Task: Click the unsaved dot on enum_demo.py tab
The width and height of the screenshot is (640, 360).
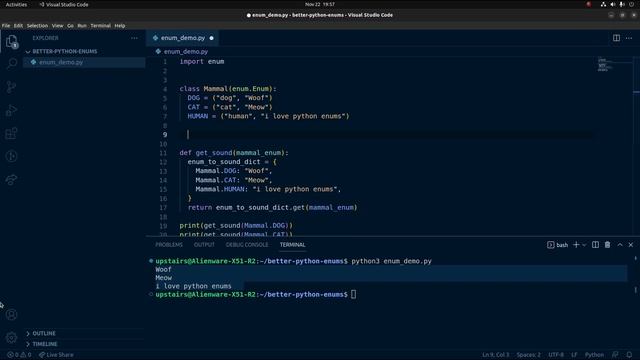Action: [211, 38]
